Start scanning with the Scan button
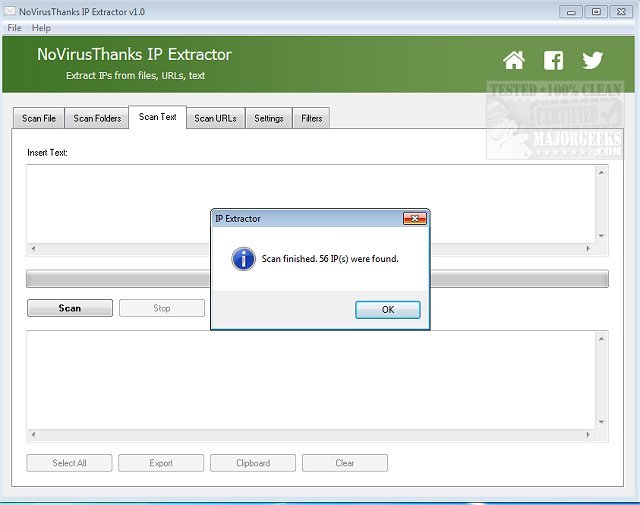640x505 pixels. 70,308
